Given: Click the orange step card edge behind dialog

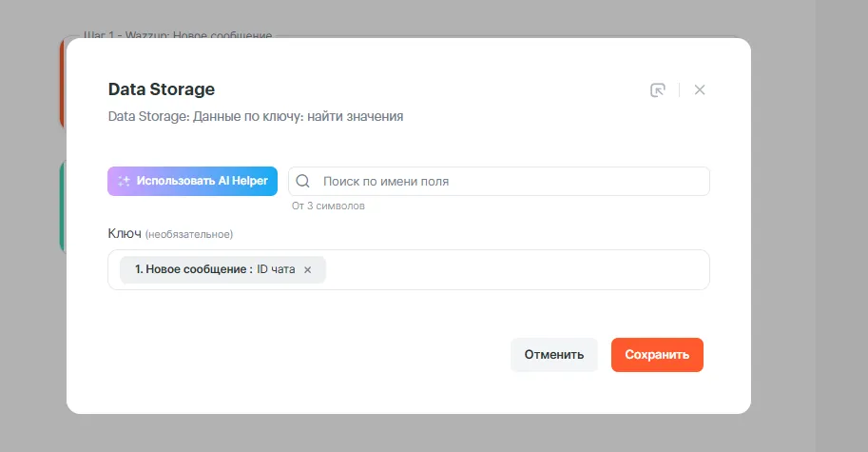Looking at the screenshot, I should click(x=62, y=86).
